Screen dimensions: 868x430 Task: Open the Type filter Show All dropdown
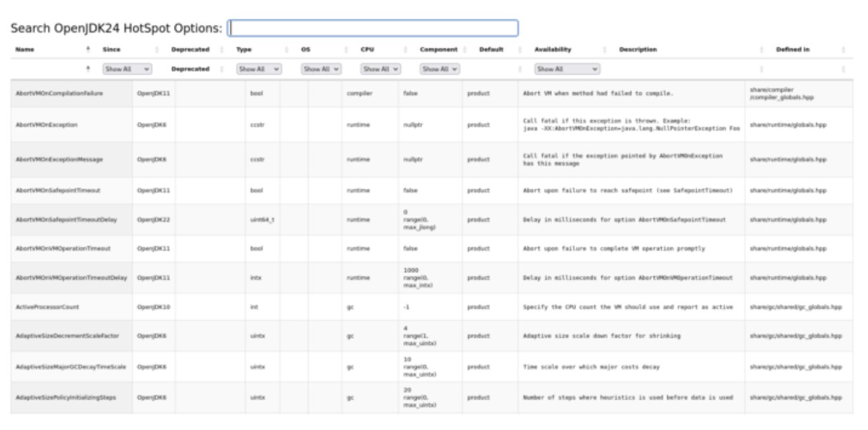coord(259,69)
